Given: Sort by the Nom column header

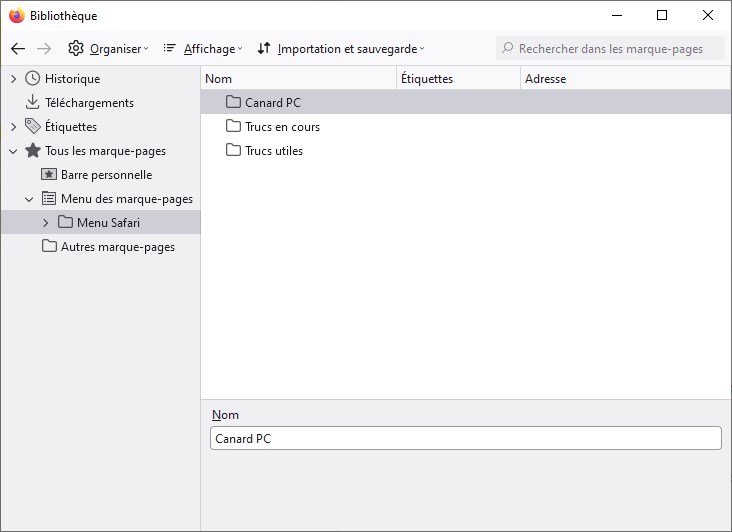Looking at the screenshot, I should 299,78.
